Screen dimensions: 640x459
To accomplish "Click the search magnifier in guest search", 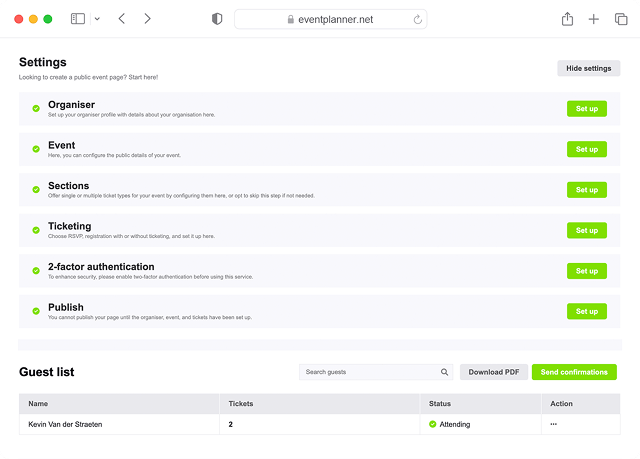I will click(444, 372).
